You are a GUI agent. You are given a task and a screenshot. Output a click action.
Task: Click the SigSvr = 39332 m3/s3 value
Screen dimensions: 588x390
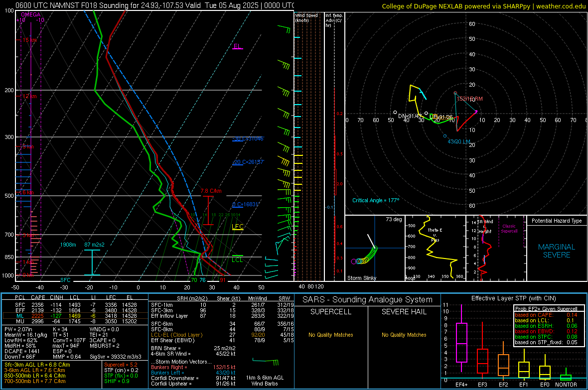coord(116,357)
